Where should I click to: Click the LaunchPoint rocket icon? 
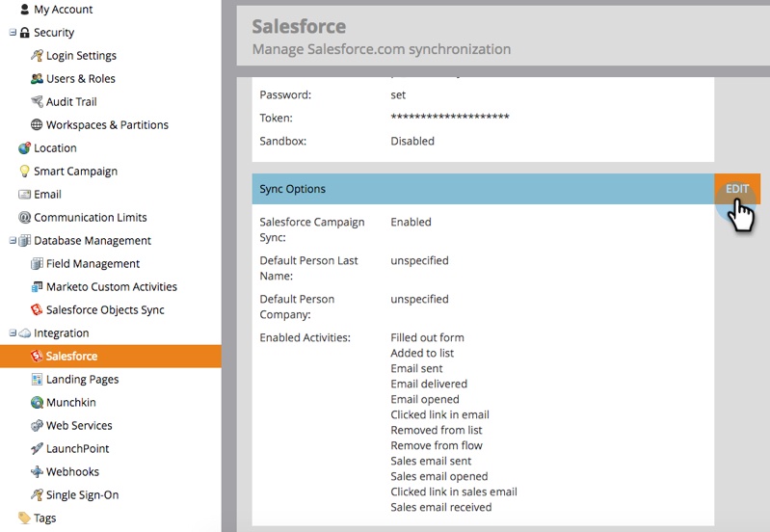coord(37,448)
